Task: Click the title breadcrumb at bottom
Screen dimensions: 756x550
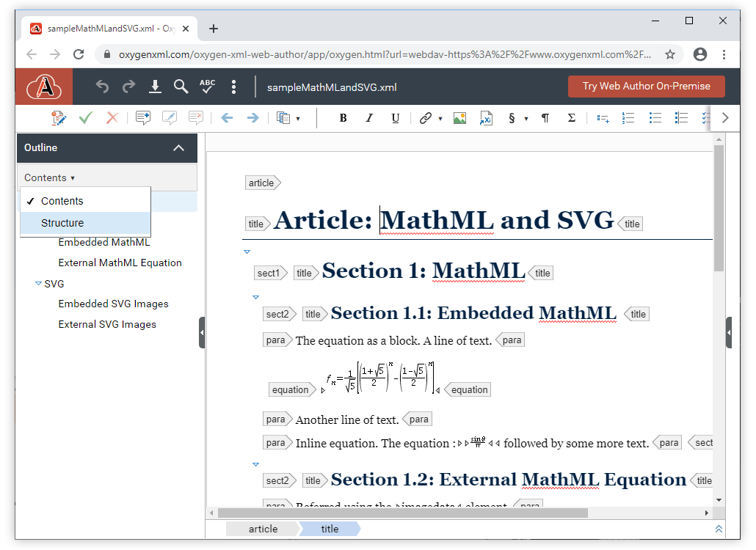Action: [x=330, y=529]
